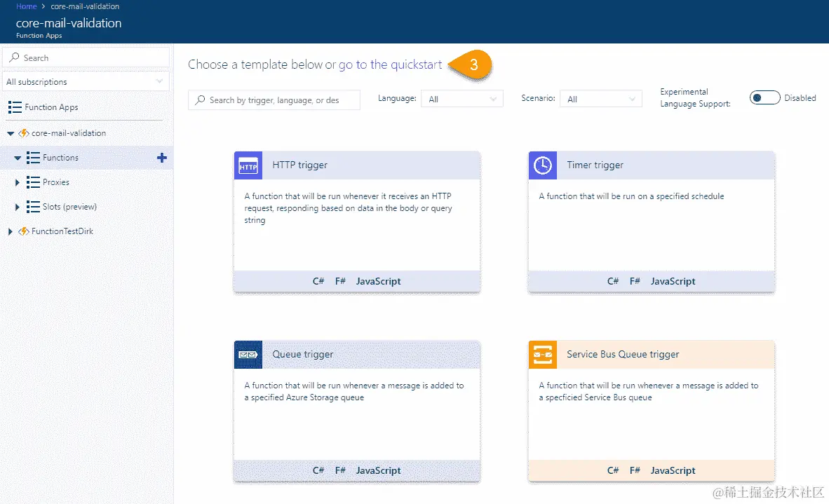Viewport: 829px width, 504px height.
Task: Choose F# for Queue trigger
Action: pyautogui.click(x=340, y=470)
